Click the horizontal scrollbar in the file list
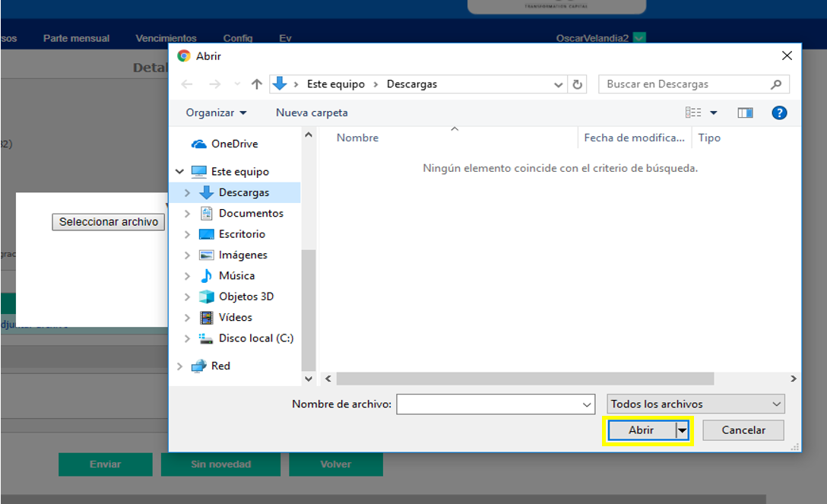Image resolution: width=827 pixels, height=504 pixels. [524, 379]
